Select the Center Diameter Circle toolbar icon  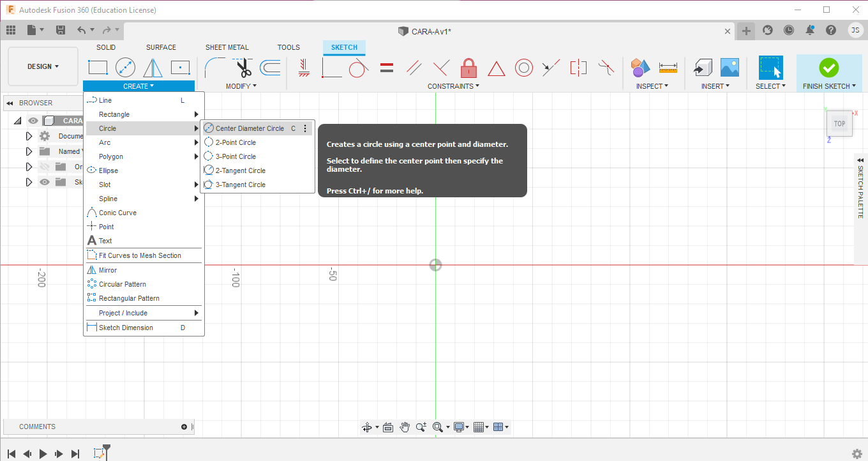point(125,67)
